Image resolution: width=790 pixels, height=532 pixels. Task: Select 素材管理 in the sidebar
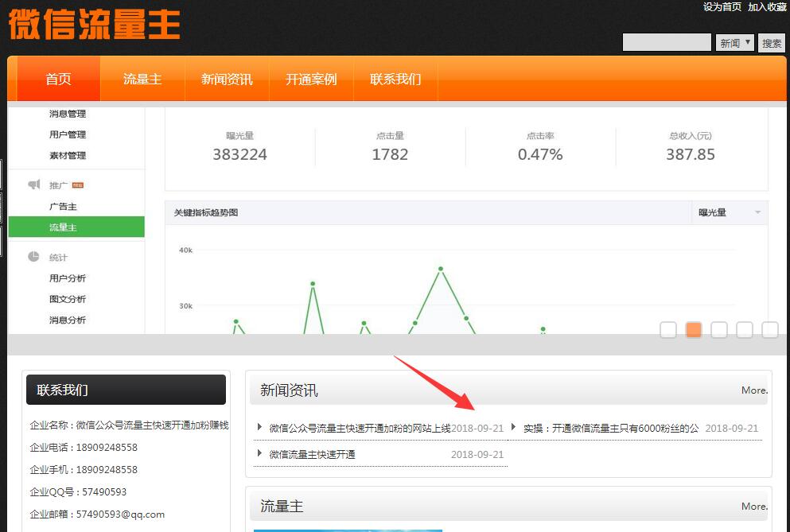pyautogui.click(x=68, y=155)
